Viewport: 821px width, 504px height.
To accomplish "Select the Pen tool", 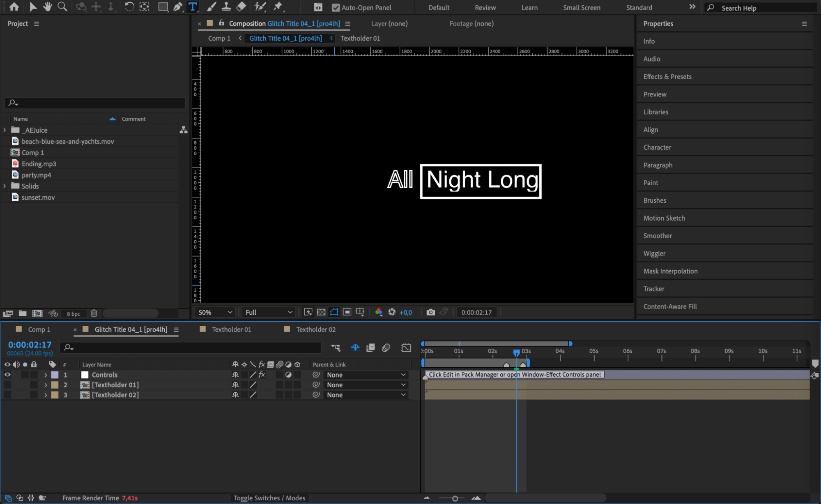I will pyautogui.click(x=178, y=7).
